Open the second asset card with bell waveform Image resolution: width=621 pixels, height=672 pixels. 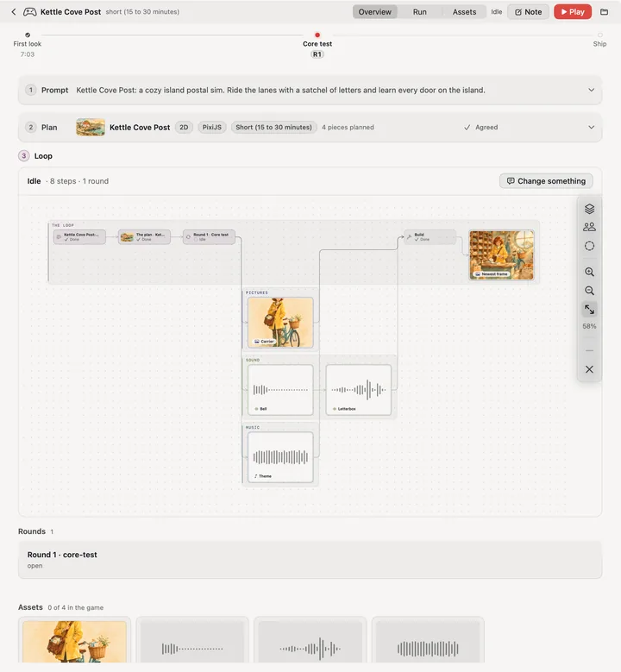point(192,640)
